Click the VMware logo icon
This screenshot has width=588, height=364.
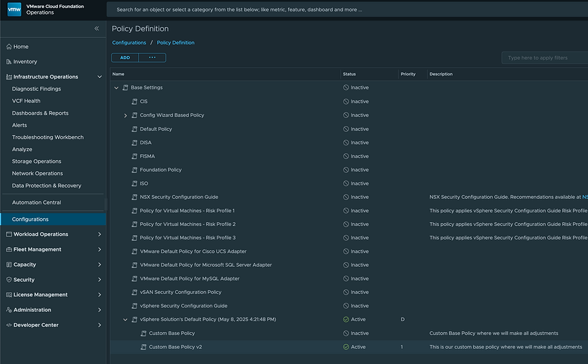(14, 9)
